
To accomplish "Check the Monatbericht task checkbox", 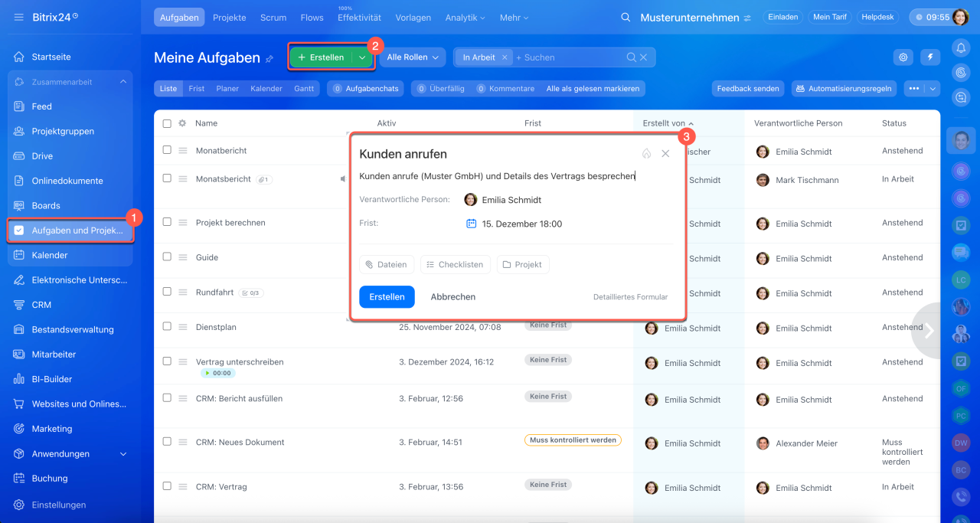I will click(167, 150).
